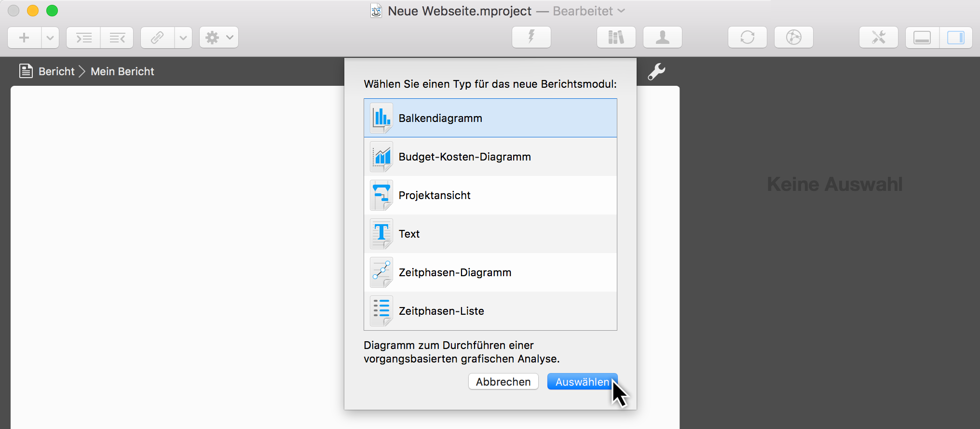The height and width of the screenshot is (429, 980).
Task: Click the indent toolbar icon
Action: 84,38
